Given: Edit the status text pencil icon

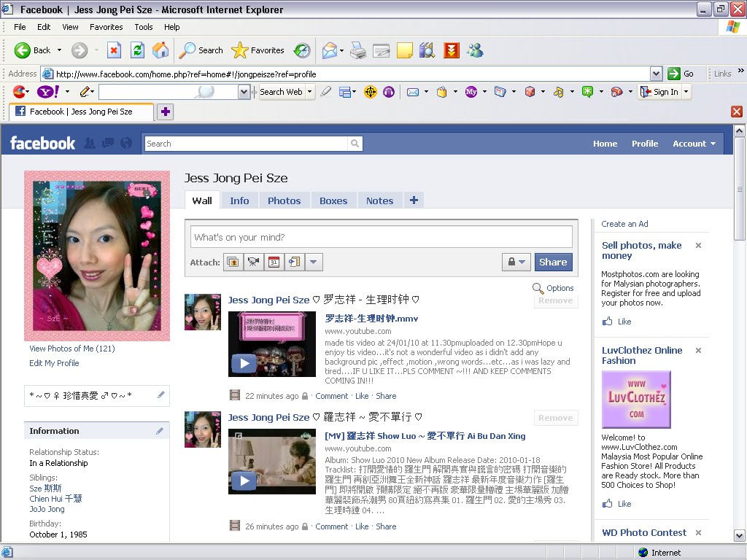Looking at the screenshot, I should pos(161,394).
